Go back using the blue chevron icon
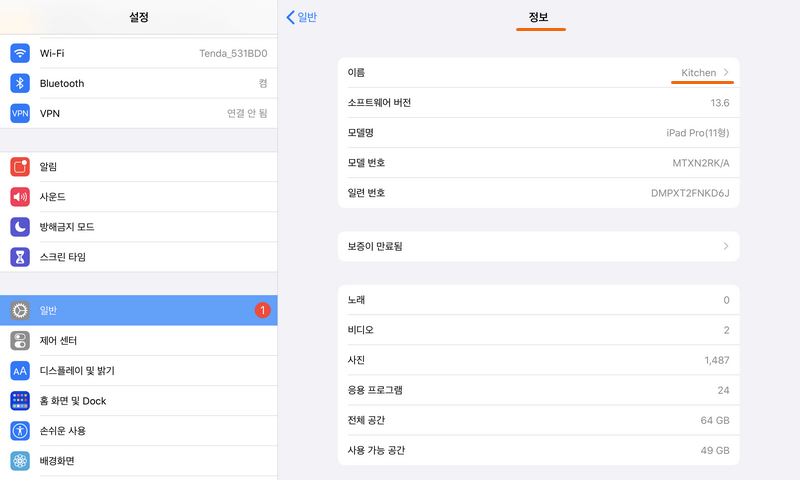Viewport: 800px width, 480px height. pyautogui.click(x=290, y=17)
